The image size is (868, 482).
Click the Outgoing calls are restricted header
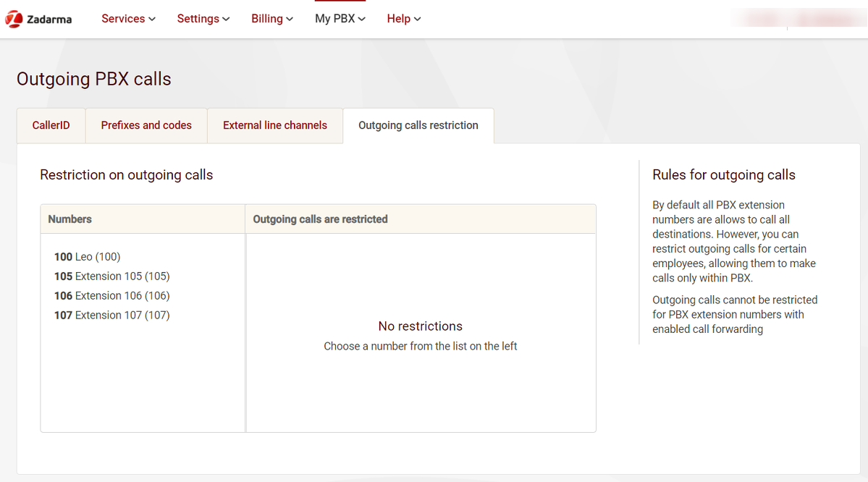pos(320,219)
